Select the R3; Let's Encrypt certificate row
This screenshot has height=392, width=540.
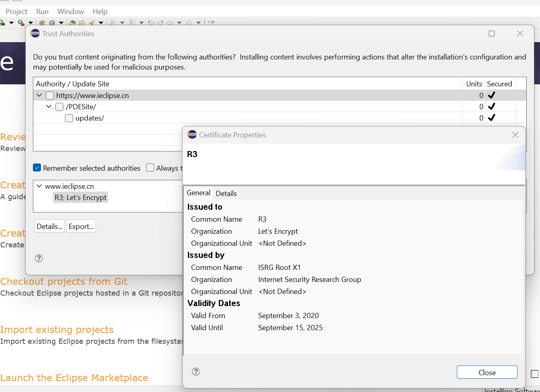81,198
